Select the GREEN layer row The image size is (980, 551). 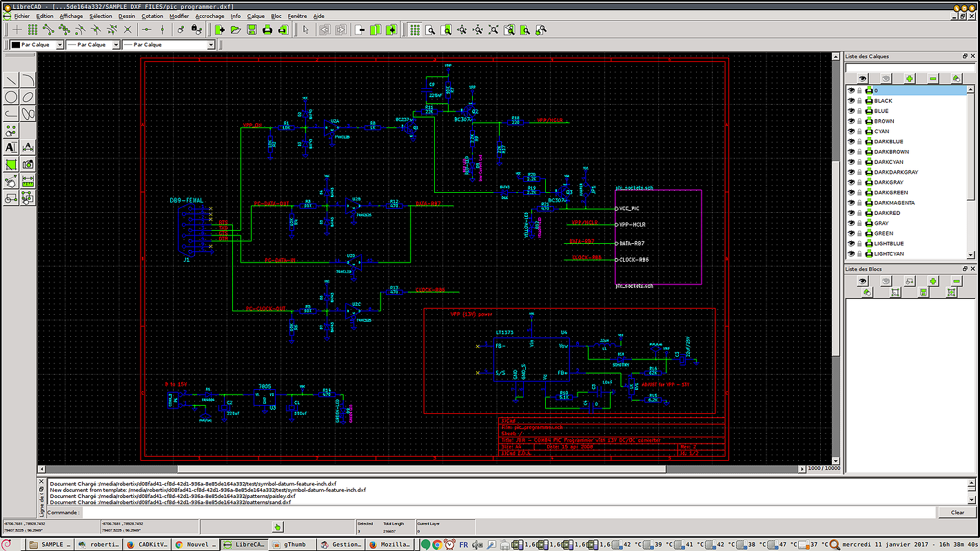point(907,233)
